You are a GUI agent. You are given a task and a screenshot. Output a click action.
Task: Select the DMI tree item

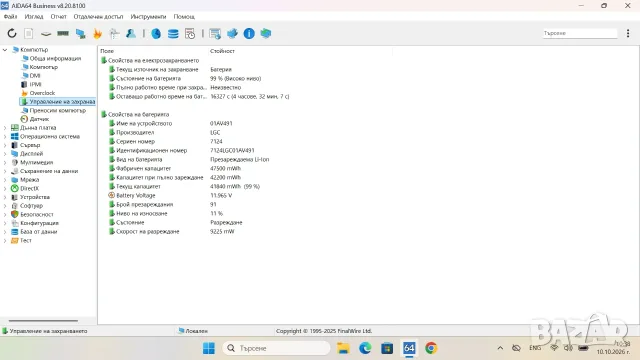click(35, 76)
